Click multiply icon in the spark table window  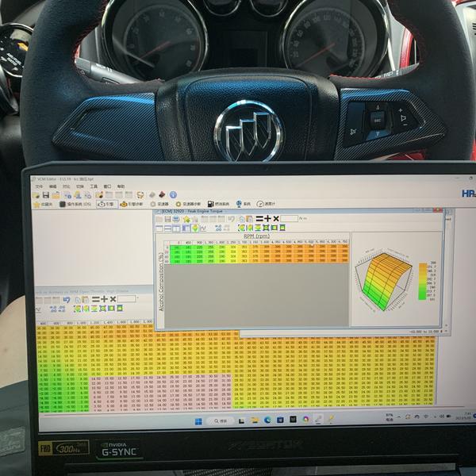tap(113, 299)
